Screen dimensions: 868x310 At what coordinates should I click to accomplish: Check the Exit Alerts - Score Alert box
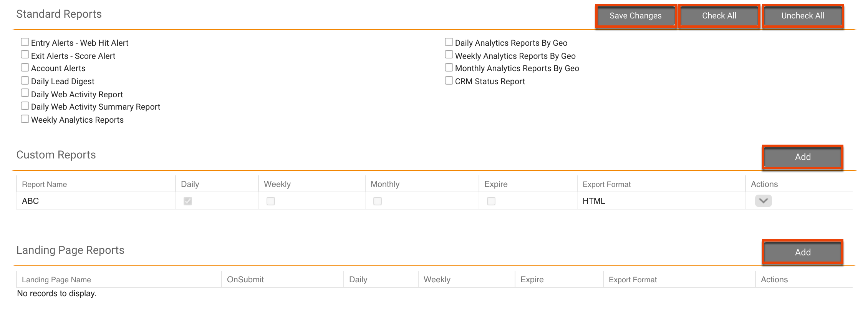pyautogui.click(x=25, y=55)
